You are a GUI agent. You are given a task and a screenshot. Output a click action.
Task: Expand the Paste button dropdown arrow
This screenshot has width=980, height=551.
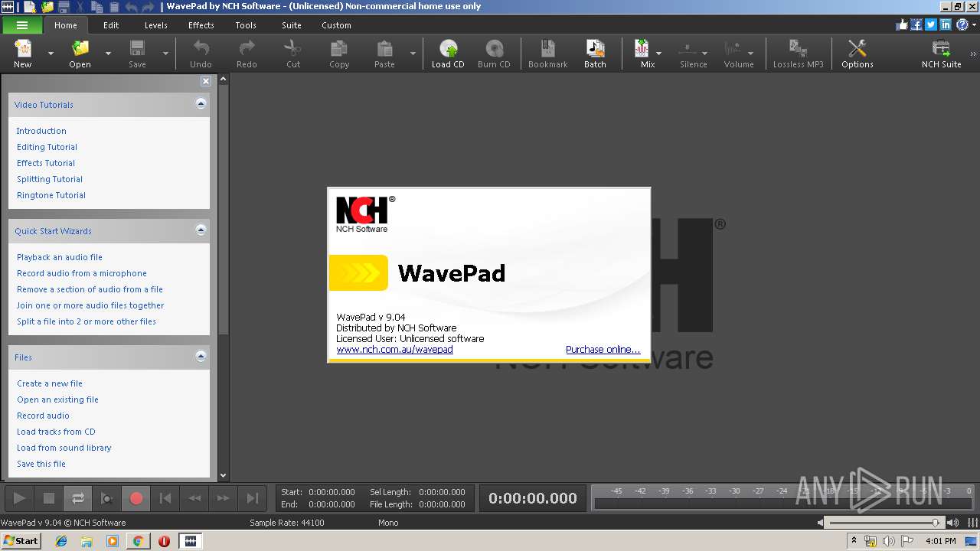coord(413,54)
